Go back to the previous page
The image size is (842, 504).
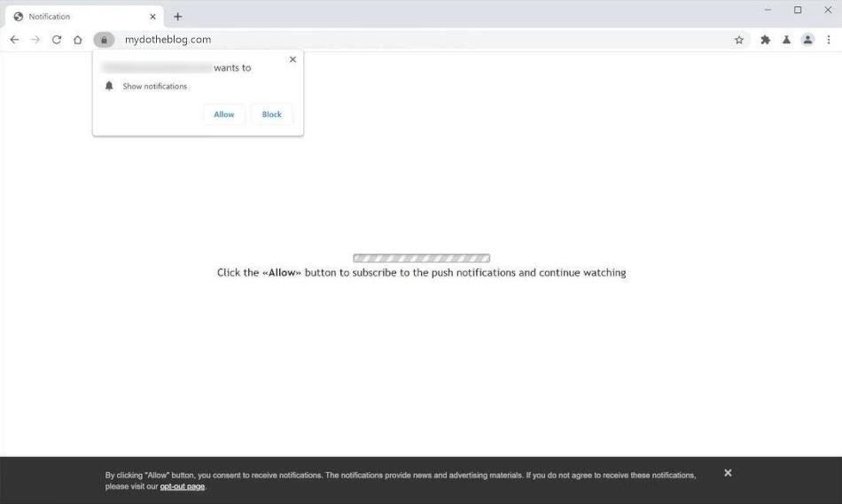pos(14,40)
